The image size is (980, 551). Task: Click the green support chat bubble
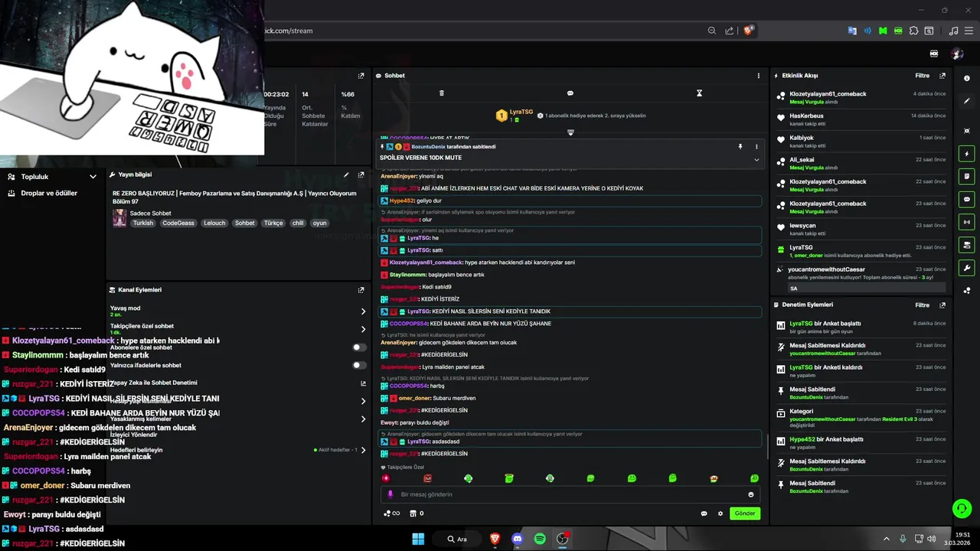(x=962, y=508)
